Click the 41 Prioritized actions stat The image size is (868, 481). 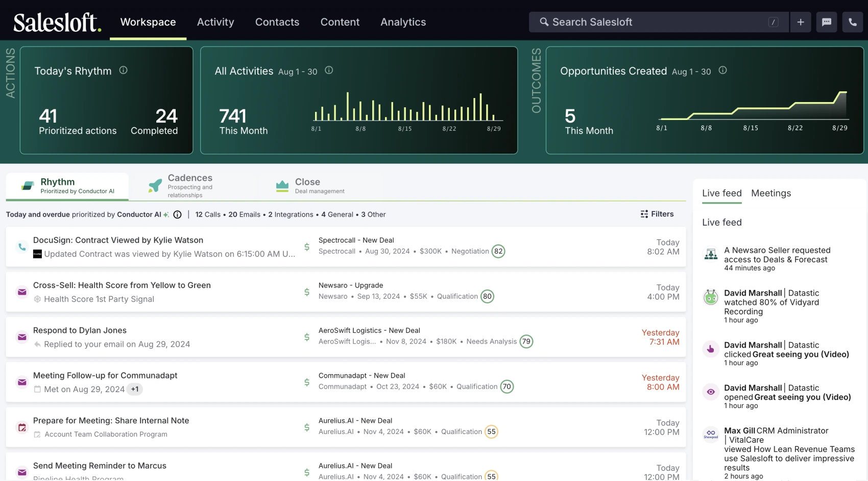tap(78, 122)
